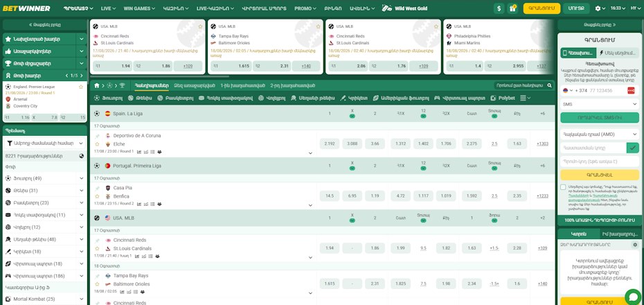Viewport: 644px width, 305px height.
Task: Open SMS verification method dropdown
Action: click(600, 105)
